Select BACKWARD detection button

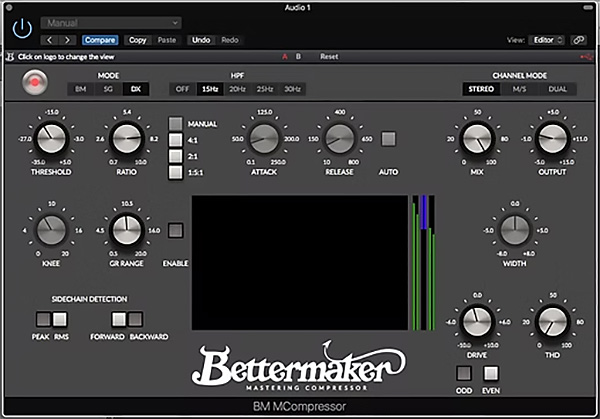tap(135, 319)
